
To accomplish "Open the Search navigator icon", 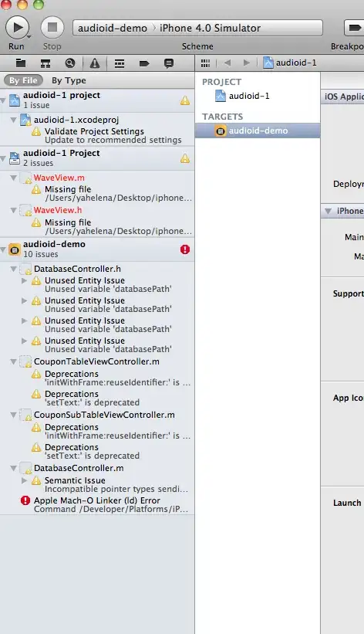I will (x=70, y=63).
